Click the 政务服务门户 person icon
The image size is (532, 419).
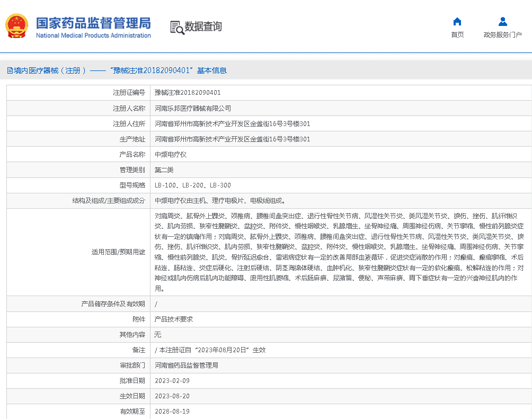(502, 22)
